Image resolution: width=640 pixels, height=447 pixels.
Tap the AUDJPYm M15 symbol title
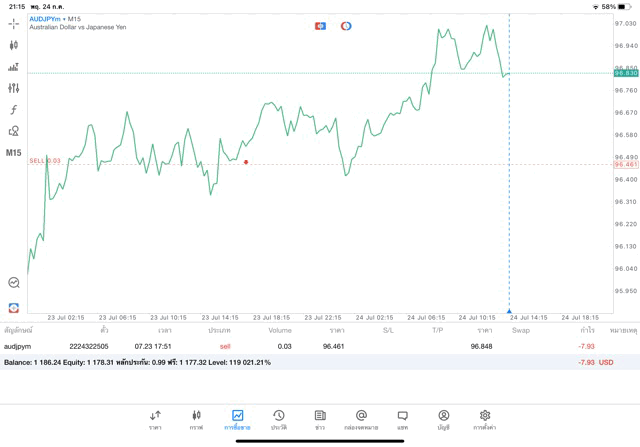point(56,19)
